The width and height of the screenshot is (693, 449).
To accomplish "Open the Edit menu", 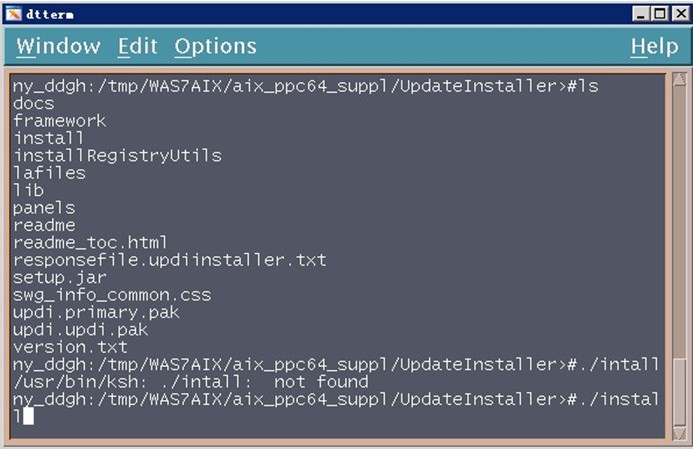I will tap(137, 47).
